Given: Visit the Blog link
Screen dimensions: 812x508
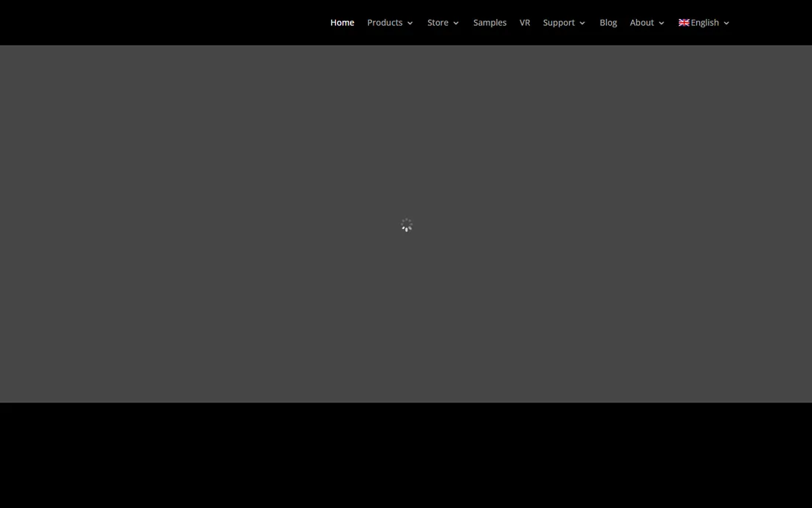Looking at the screenshot, I should [x=608, y=23].
